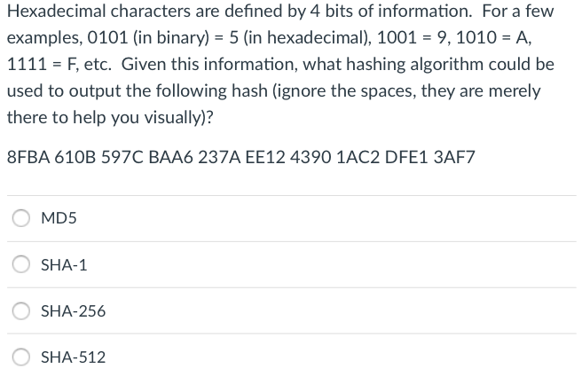Click the hash group "4390"
Viewport: 582px width, 392px height.
311,157
